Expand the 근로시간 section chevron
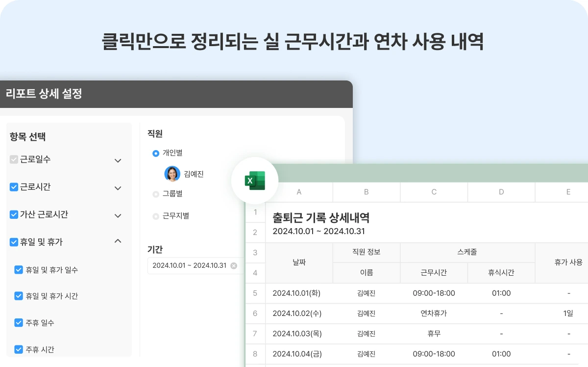Image resolution: width=588 pixels, height=367 pixels. (x=118, y=188)
